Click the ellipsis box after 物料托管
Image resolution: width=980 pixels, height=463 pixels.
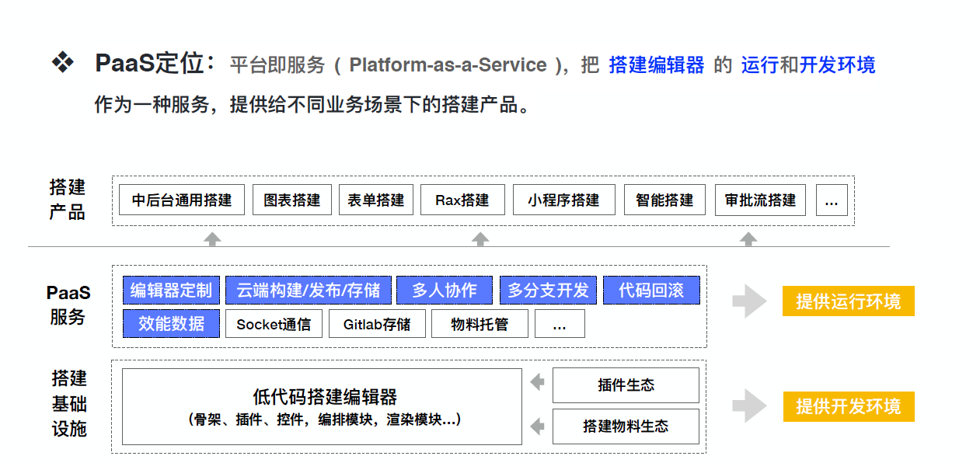(560, 324)
